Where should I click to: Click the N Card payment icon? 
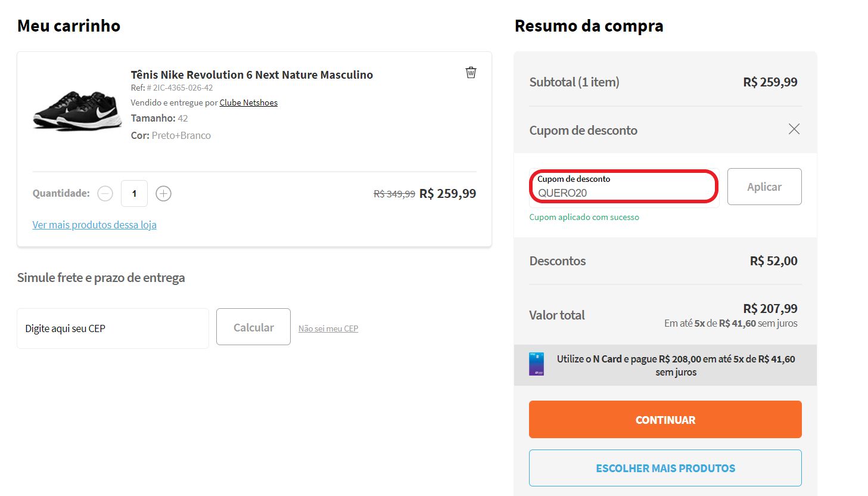pyautogui.click(x=535, y=364)
